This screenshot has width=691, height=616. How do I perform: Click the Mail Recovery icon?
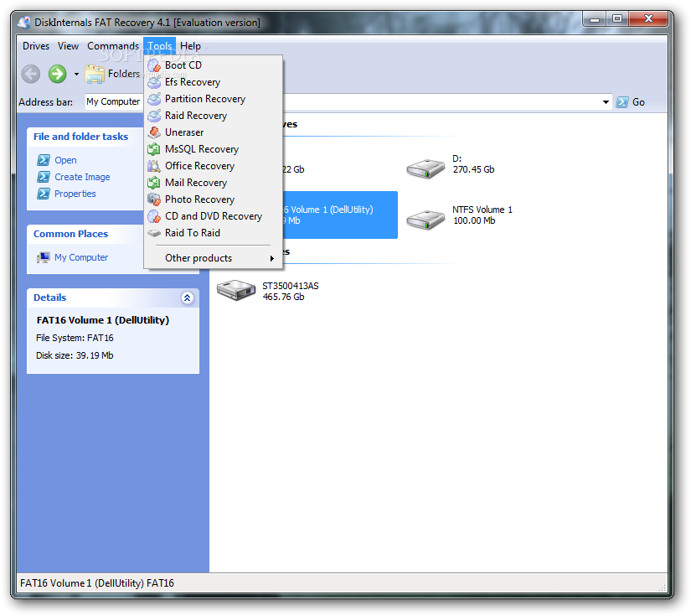pos(154,183)
